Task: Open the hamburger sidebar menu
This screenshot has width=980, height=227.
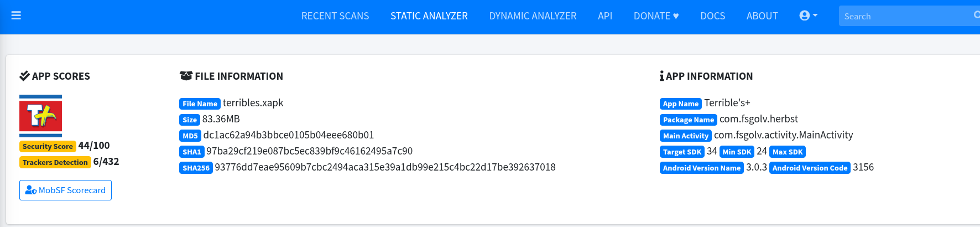Action: click(16, 16)
